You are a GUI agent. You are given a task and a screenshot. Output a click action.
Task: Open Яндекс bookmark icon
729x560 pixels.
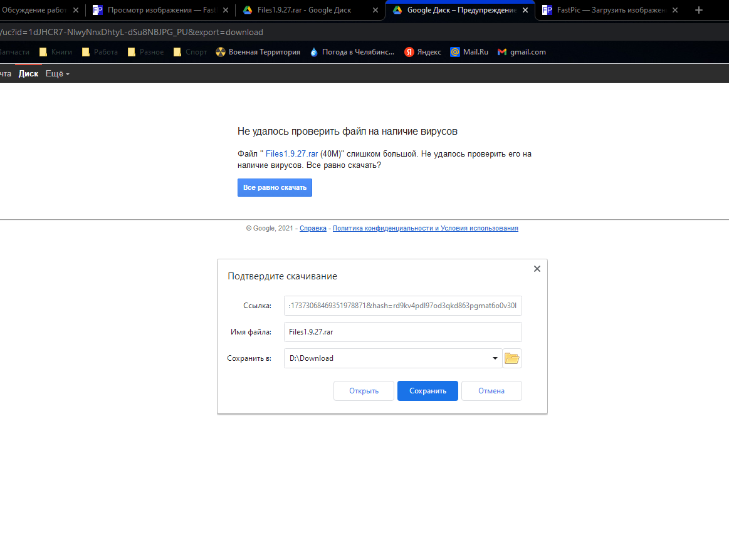(x=409, y=52)
